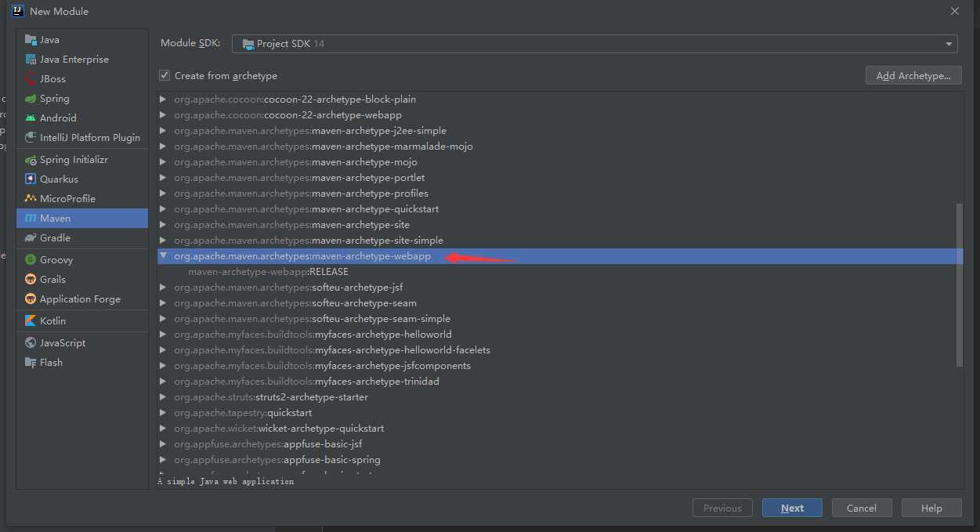The height and width of the screenshot is (532, 980).
Task: Click the JBoss icon in sidebar
Action: [31, 79]
